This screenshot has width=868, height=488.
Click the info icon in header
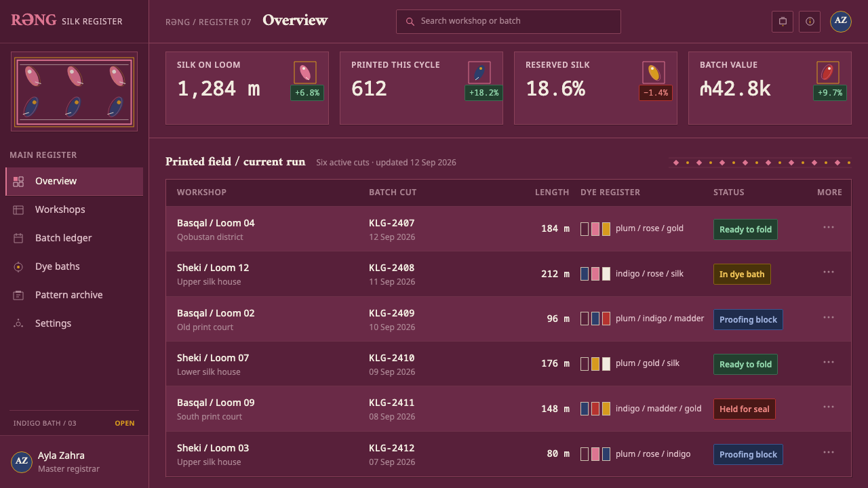click(x=810, y=21)
